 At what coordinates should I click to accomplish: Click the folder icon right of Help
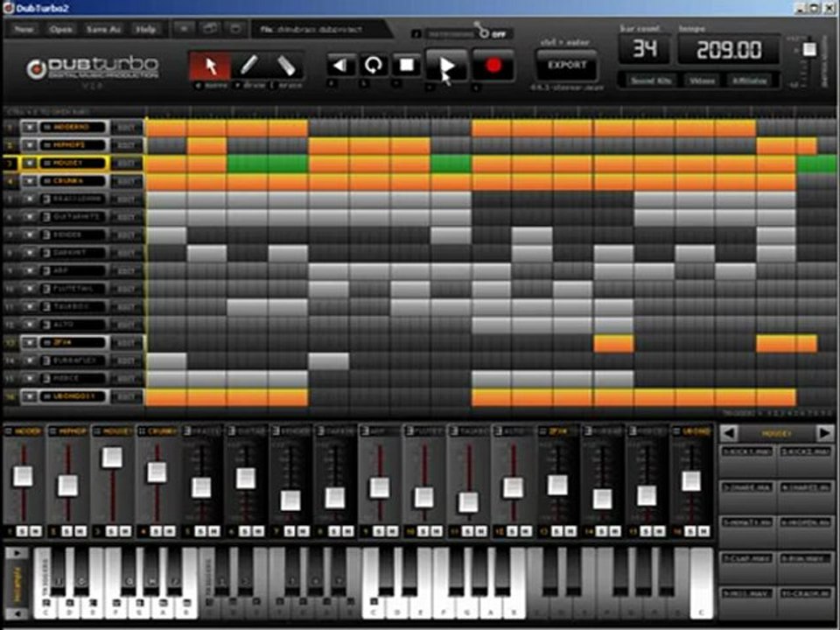pos(209,29)
